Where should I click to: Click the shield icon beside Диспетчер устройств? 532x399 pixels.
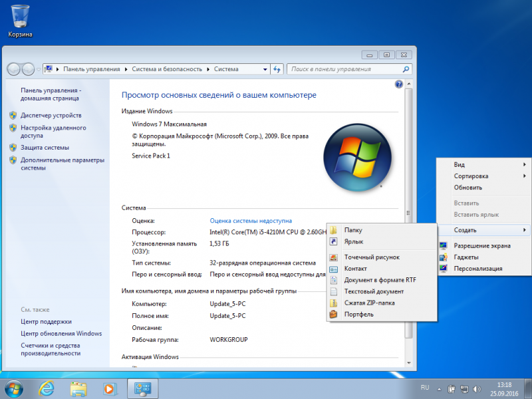[13, 115]
